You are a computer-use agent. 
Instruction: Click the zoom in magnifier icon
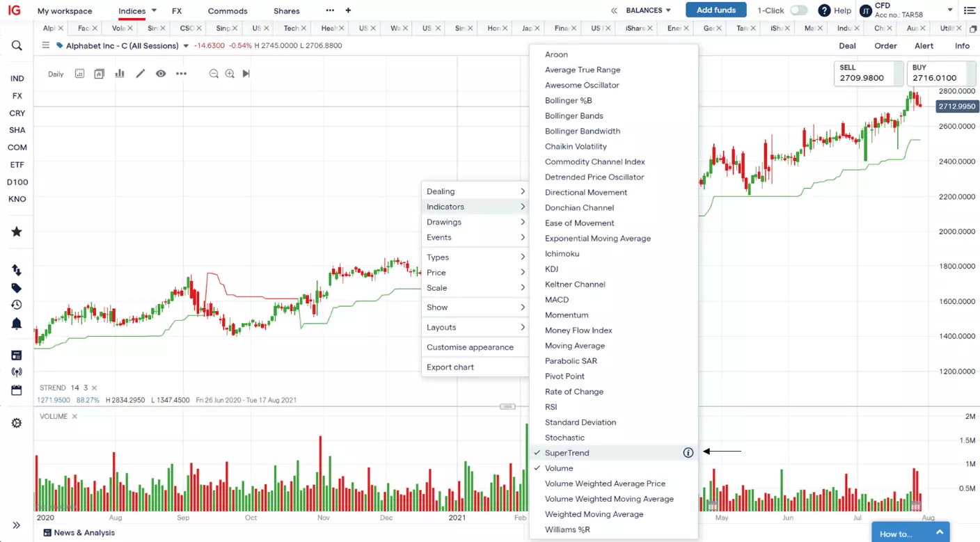click(230, 74)
